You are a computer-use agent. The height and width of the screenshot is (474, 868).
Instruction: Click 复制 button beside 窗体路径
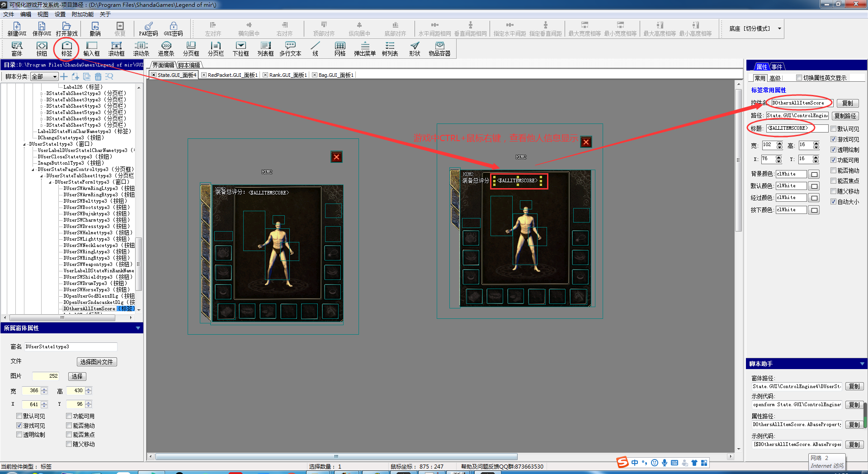click(x=854, y=386)
